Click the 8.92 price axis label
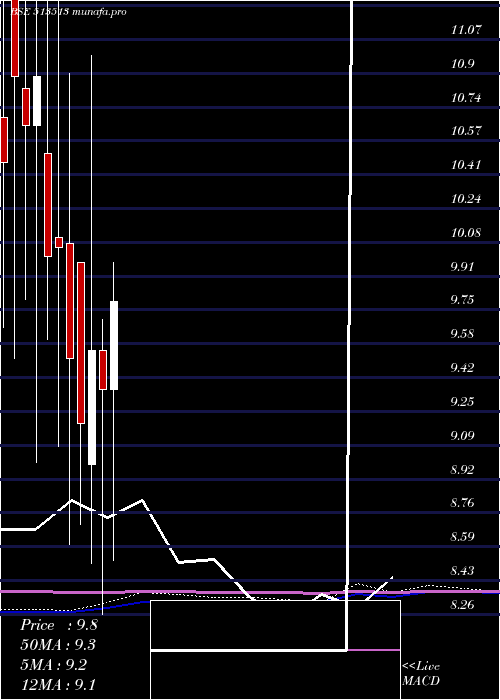Image resolution: width=500 pixels, height=700 pixels. point(463,469)
